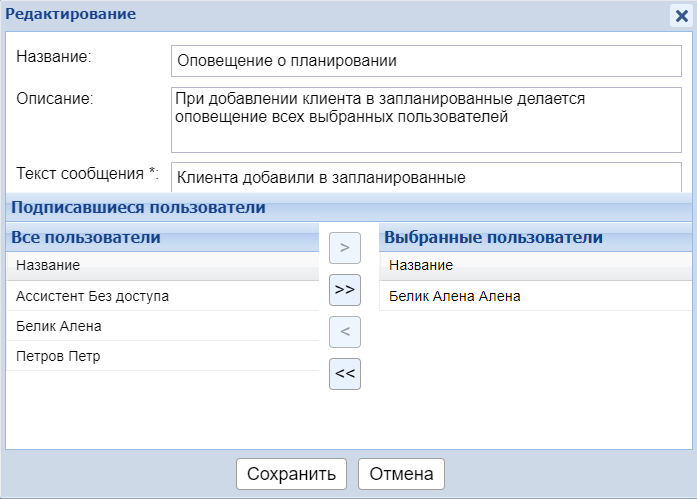
Task: Move all users with the >> button
Action: coord(344,289)
